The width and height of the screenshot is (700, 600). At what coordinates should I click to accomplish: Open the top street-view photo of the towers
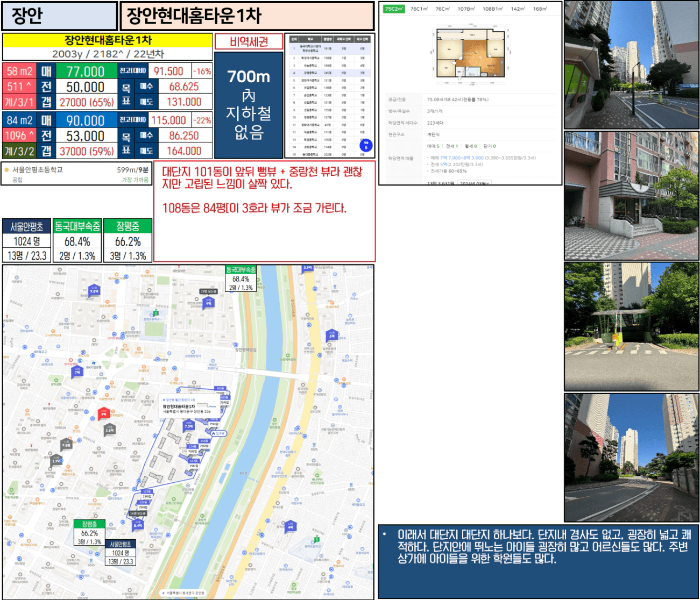631,65
